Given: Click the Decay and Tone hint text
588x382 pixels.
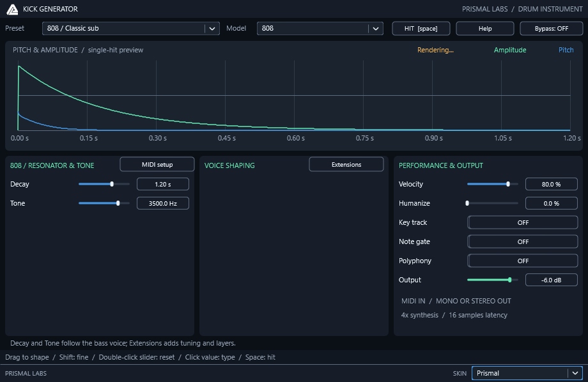Looking at the screenshot, I should point(123,344).
